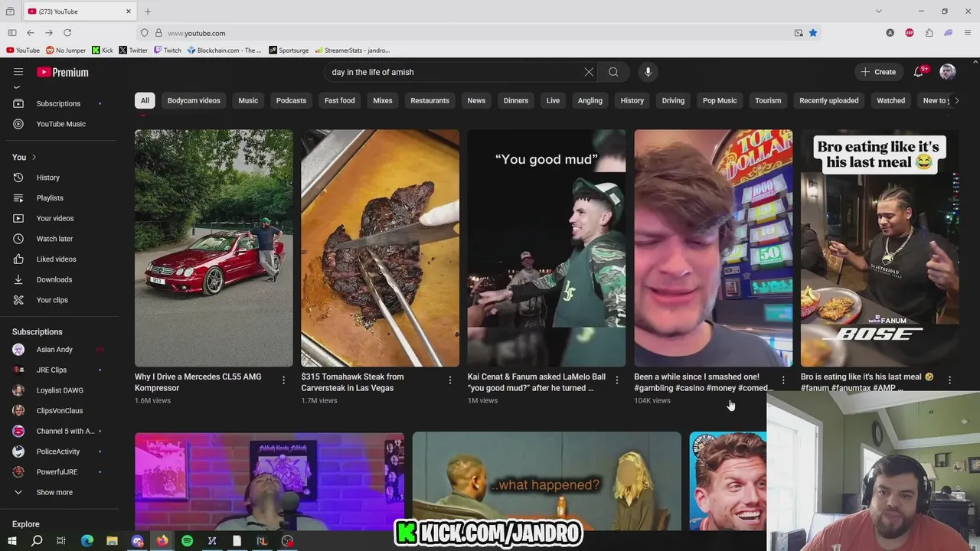Open more options for Mercedes CL55 video
The image size is (980, 551).
pyautogui.click(x=283, y=380)
